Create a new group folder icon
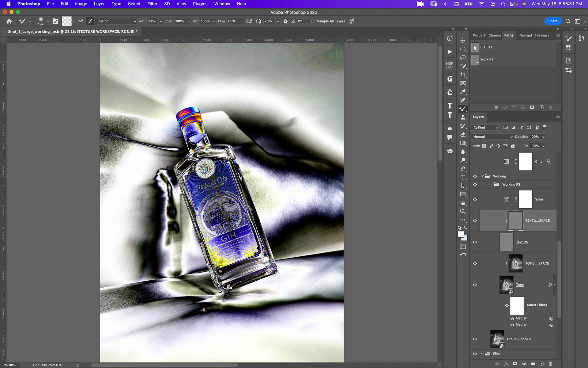This screenshot has height=368, width=588. [x=533, y=364]
